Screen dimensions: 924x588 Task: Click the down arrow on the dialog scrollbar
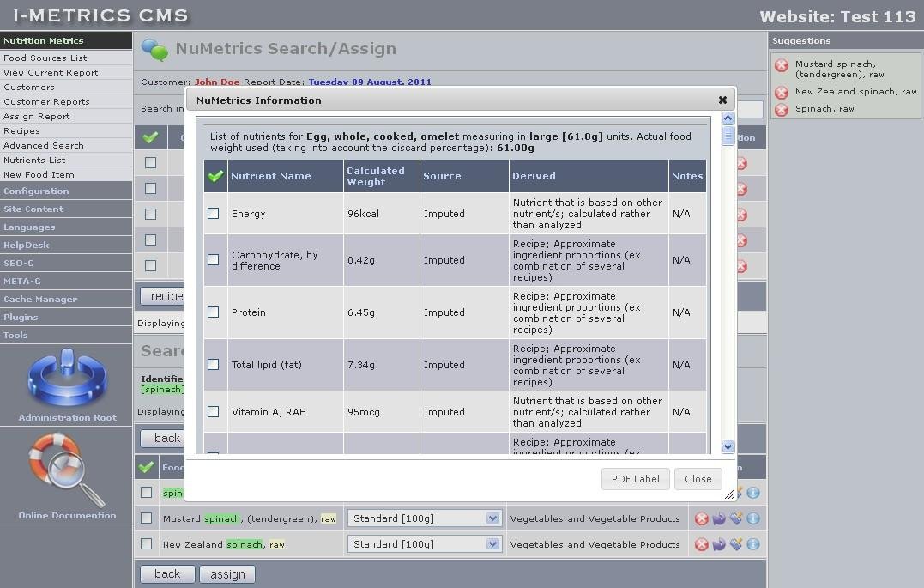click(727, 446)
